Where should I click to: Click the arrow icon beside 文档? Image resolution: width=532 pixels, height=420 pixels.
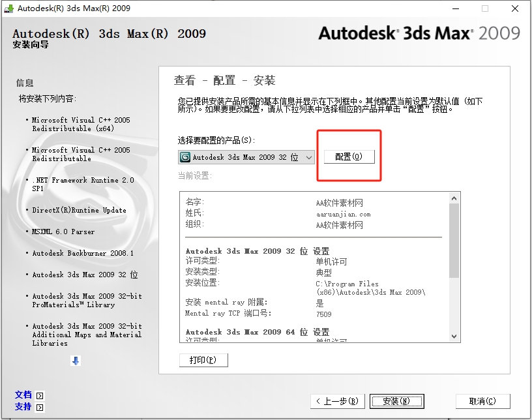[x=40, y=395]
